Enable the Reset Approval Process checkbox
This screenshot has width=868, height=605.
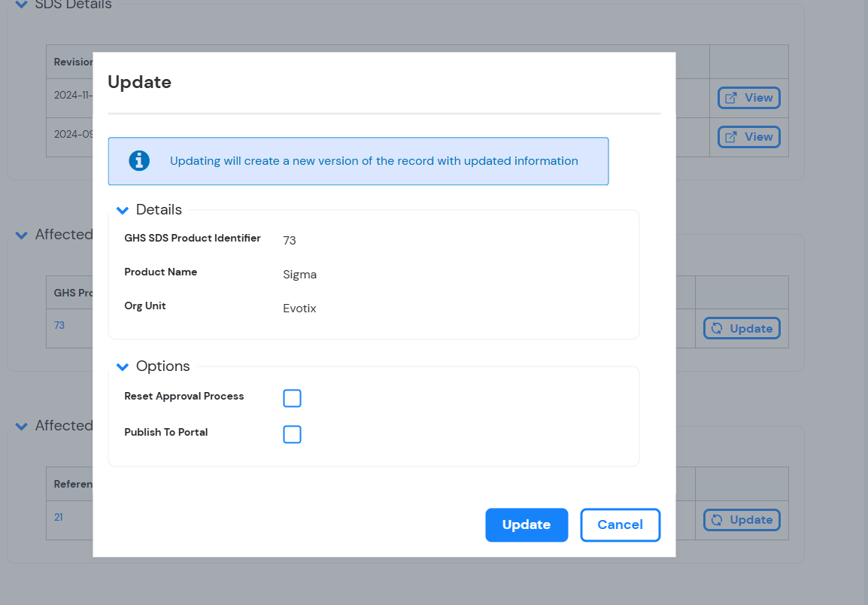click(x=292, y=398)
